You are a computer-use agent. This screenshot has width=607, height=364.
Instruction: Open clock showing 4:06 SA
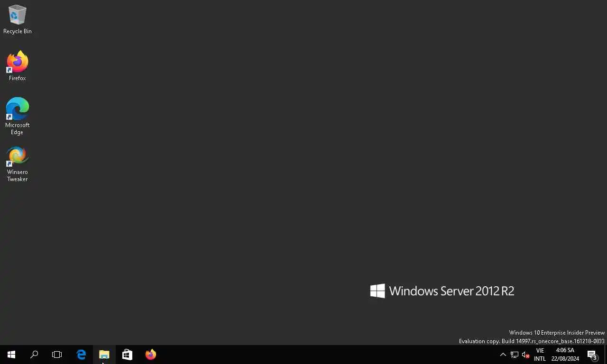click(x=565, y=355)
